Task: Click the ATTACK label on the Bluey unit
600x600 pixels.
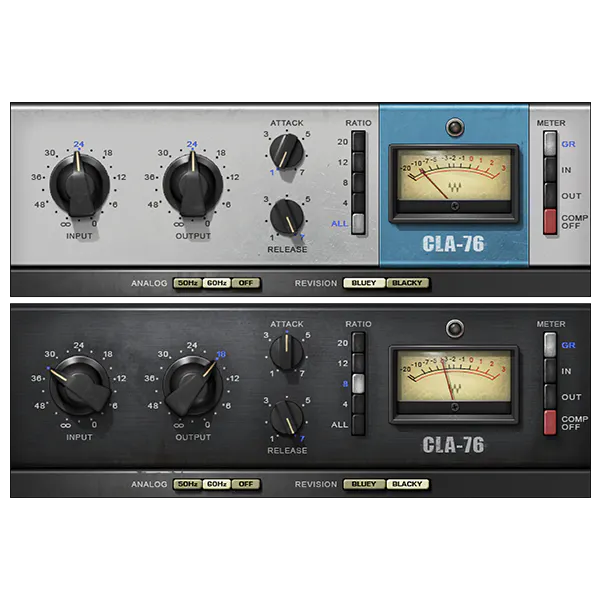Action: tap(287, 123)
